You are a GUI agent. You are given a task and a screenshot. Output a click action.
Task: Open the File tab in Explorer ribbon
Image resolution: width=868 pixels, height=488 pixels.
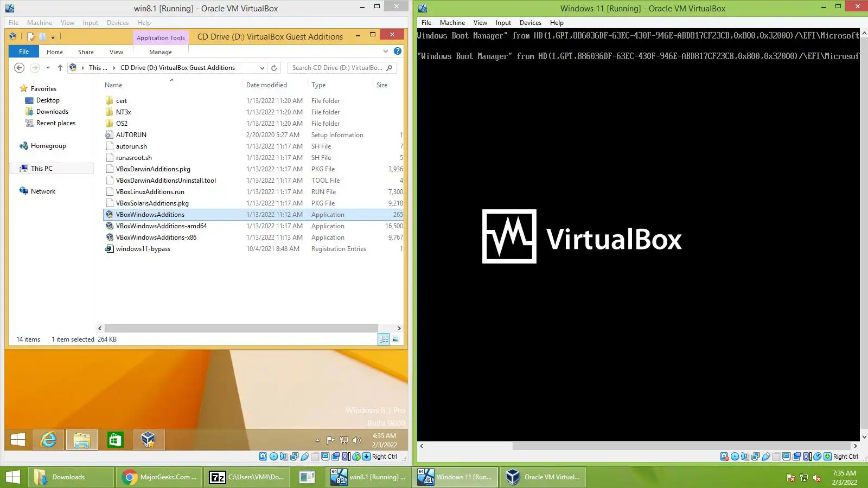[24, 52]
